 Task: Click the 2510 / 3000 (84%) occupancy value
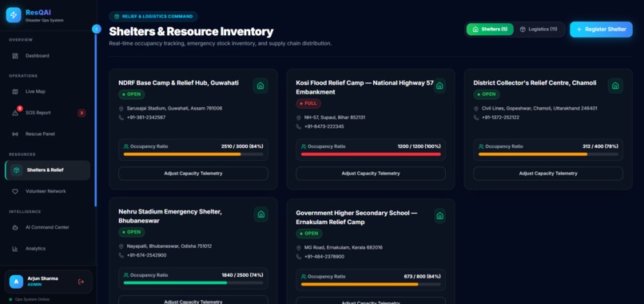point(242,146)
